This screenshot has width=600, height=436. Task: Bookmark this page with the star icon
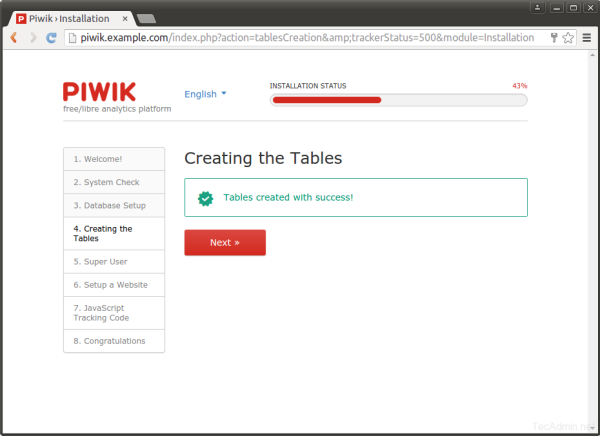[x=568, y=38]
